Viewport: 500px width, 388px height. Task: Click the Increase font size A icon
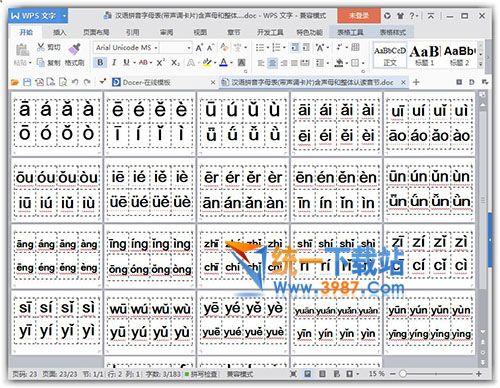pyautogui.click(x=199, y=48)
